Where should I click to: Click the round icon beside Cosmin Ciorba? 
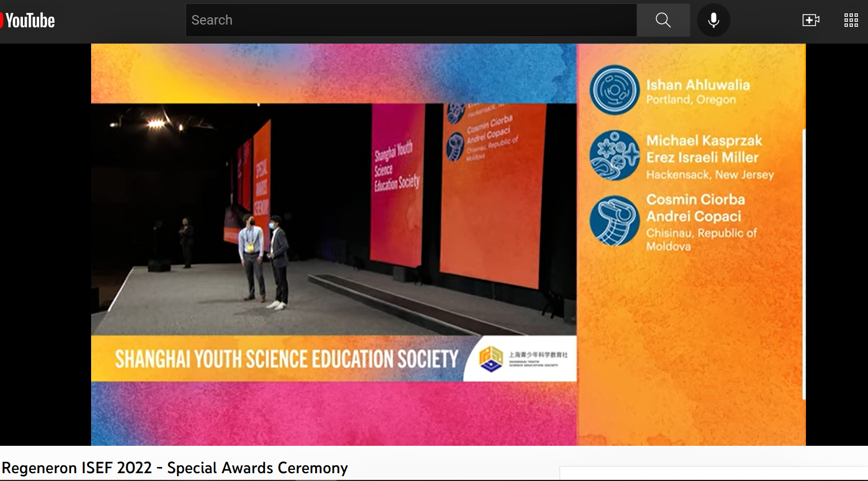614,221
